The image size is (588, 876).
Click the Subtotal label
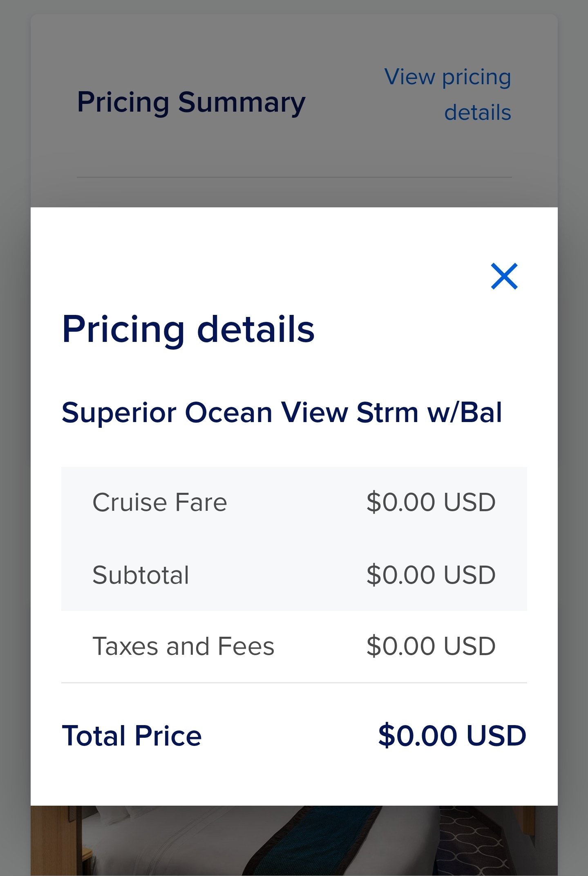141,575
